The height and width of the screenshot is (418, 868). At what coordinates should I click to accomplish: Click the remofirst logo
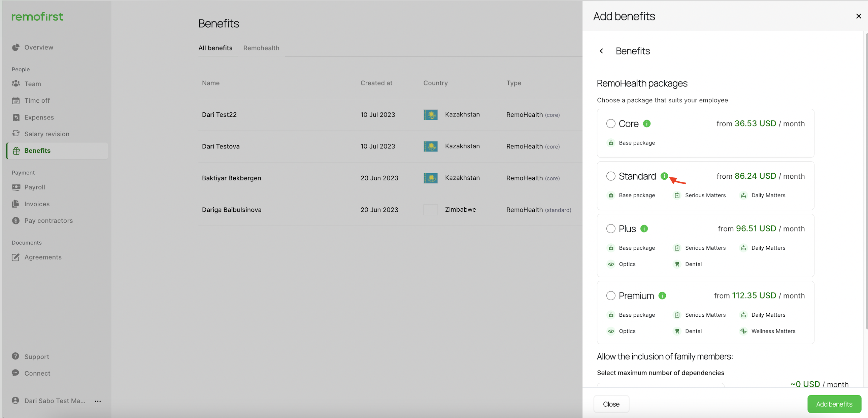(x=37, y=16)
